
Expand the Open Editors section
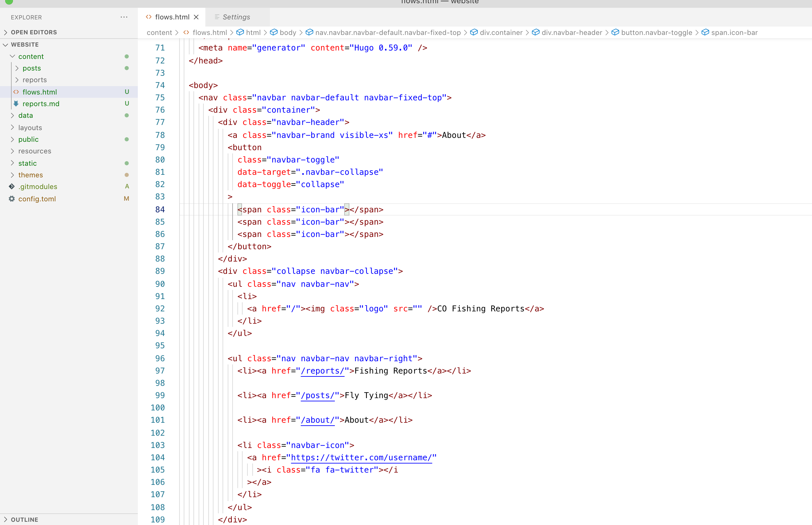tap(34, 32)
